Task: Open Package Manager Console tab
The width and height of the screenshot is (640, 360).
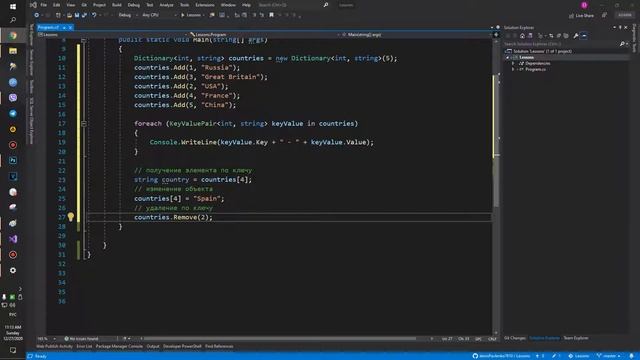Action: (x=119, y=347)
